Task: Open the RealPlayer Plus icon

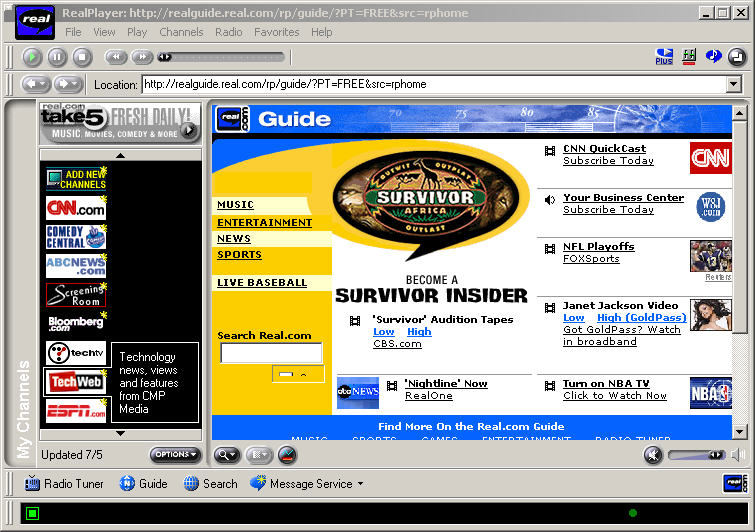Action: pyautogui.click(x=664, y=57)
